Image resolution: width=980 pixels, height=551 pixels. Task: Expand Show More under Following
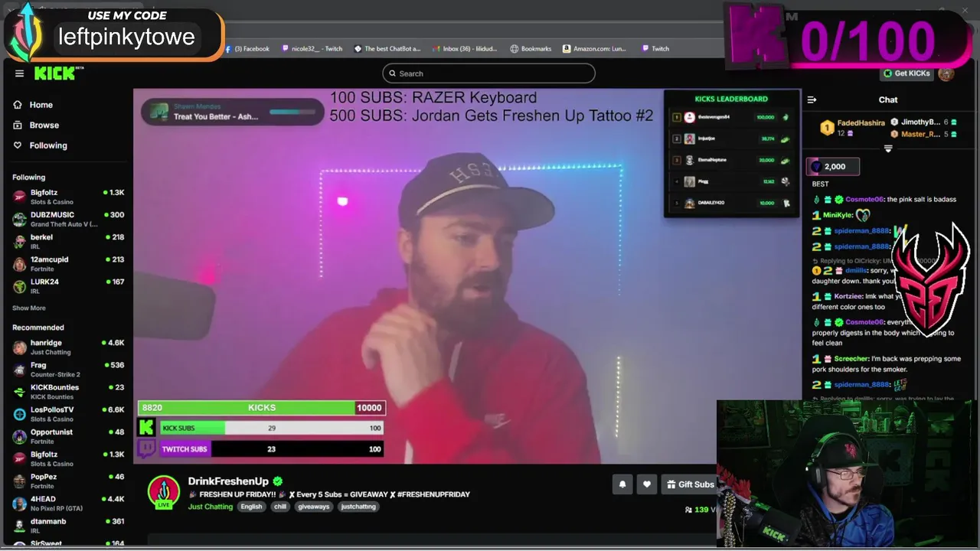point(28,308)
